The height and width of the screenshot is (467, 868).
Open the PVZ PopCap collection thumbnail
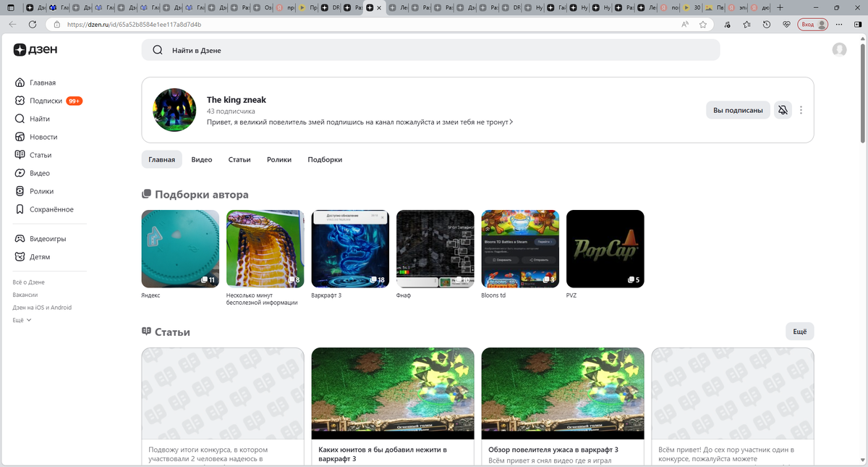tap(605, 248)
